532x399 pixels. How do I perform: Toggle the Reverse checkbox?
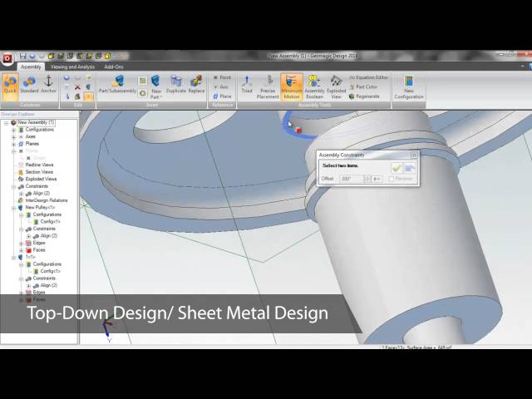pyautogui.click(x=392, y=179)
